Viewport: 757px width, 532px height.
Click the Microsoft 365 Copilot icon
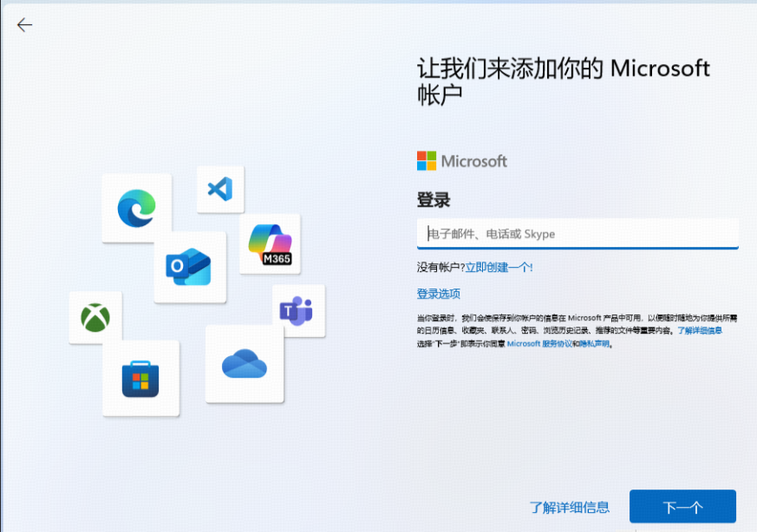[271, 243]
